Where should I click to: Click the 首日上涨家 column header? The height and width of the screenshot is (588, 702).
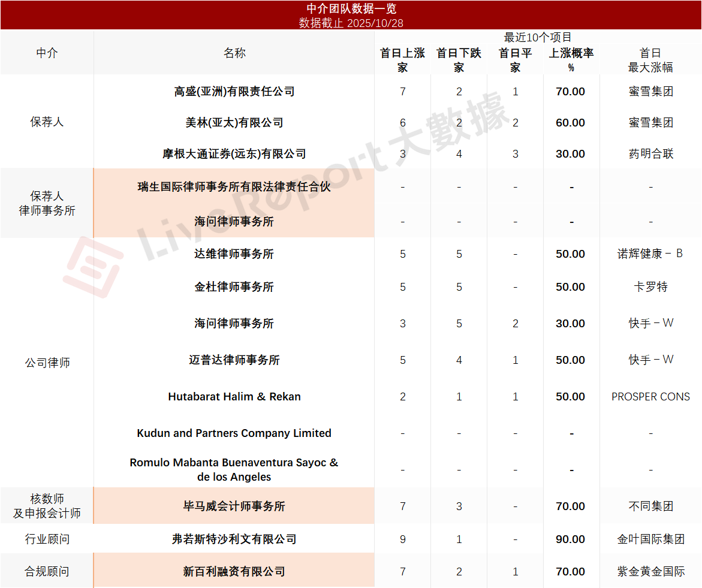(x=402, y=60)
